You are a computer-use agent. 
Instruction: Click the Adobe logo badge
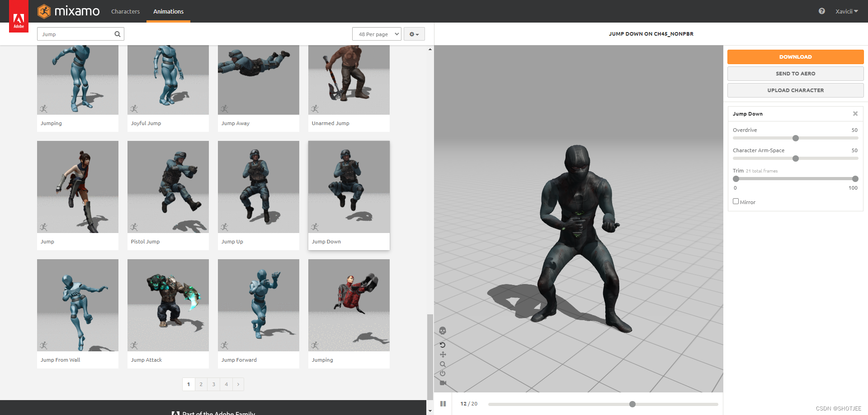click(x=19, y=16)
